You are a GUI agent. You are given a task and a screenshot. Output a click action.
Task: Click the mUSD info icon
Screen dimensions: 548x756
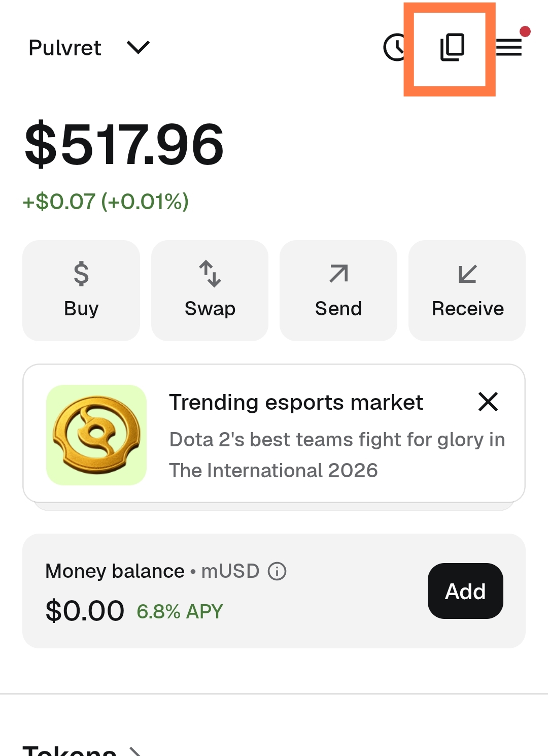277,571
